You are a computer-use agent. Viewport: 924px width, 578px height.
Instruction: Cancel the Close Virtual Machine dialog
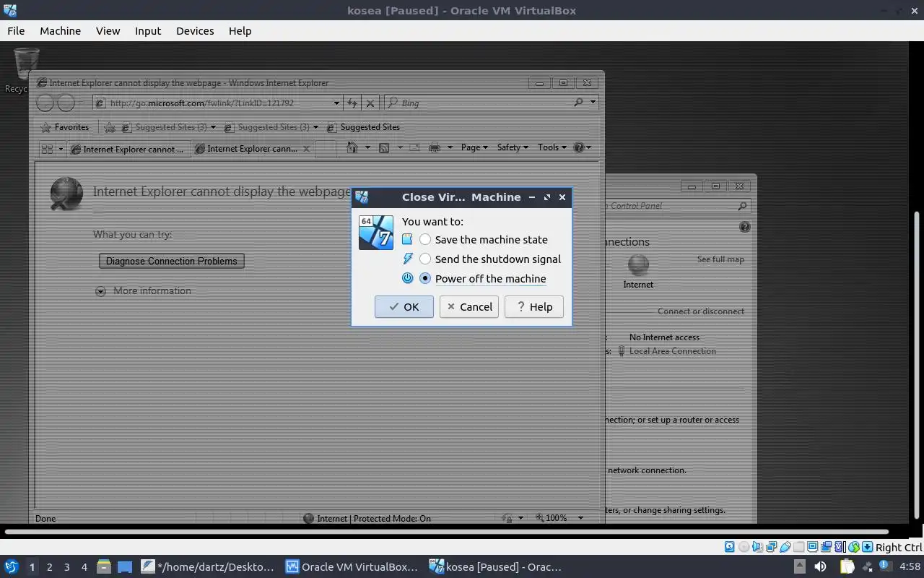[x=469, y=306]
